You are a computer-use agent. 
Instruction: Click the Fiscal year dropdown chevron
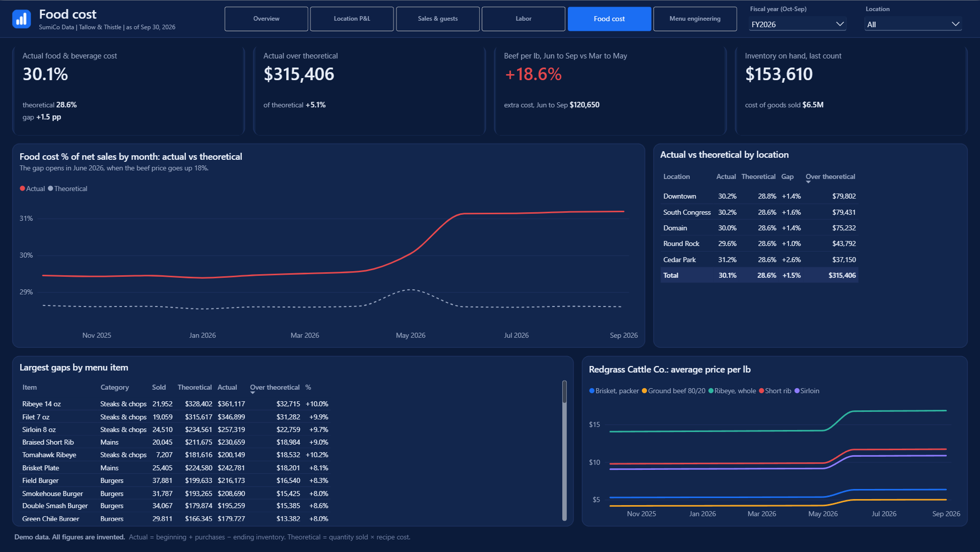point(839,24)
